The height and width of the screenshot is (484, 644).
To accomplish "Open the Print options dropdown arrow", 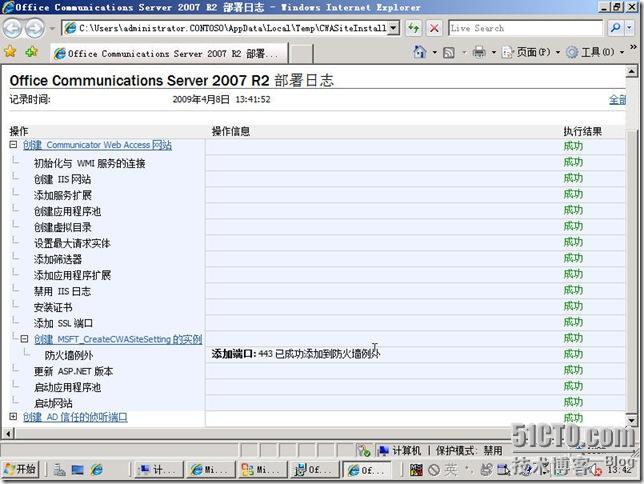I will tap(494, 53).
